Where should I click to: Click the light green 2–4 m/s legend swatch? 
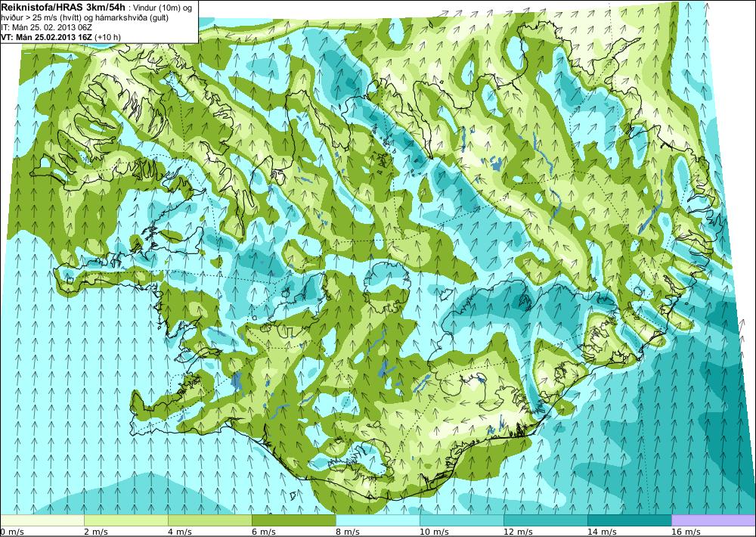coord(126,520)
